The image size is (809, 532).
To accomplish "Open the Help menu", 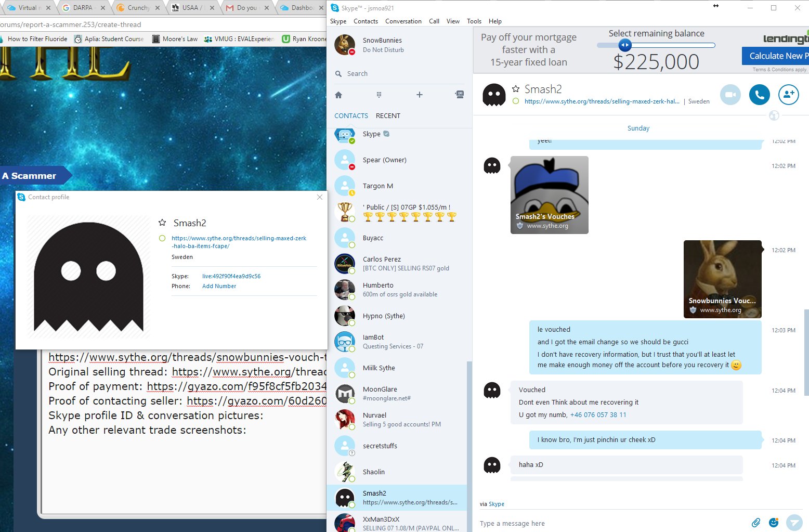I will coord(495,21).
